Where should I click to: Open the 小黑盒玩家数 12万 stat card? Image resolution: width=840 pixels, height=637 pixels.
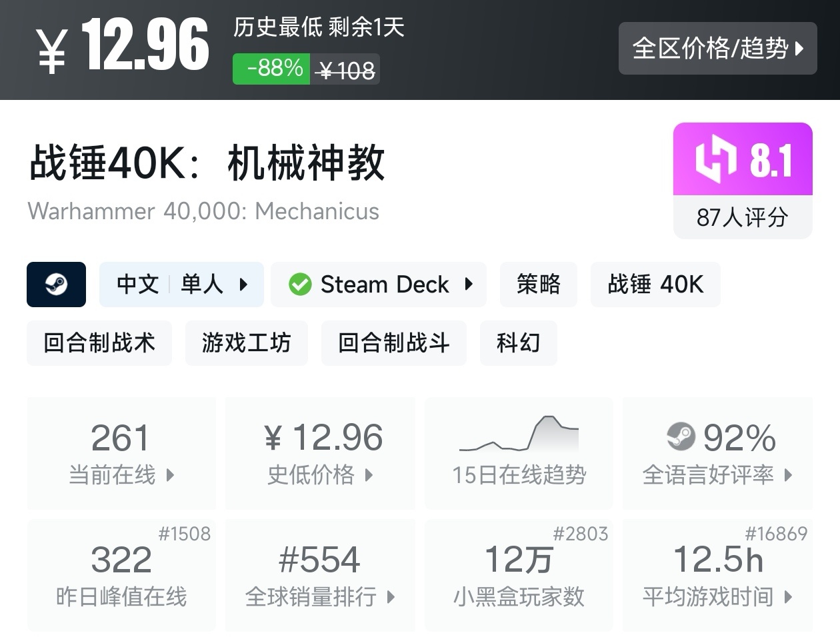point(519,575)
